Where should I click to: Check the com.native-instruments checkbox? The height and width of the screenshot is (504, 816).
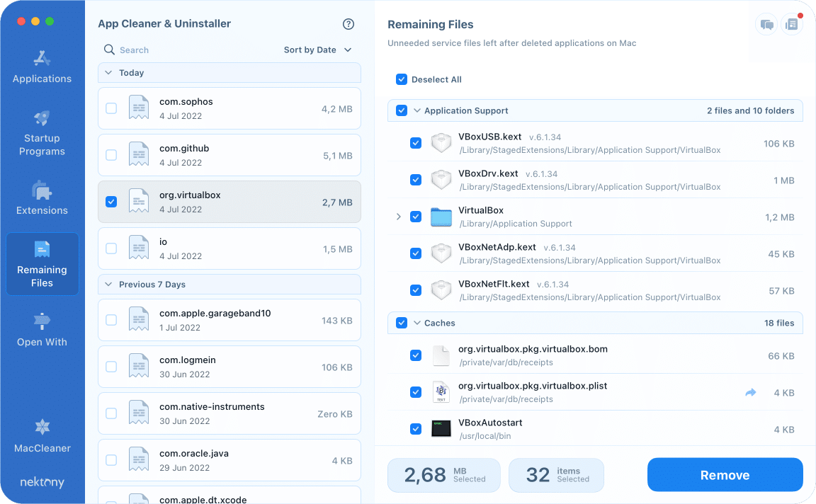click(x=111, y=413)
